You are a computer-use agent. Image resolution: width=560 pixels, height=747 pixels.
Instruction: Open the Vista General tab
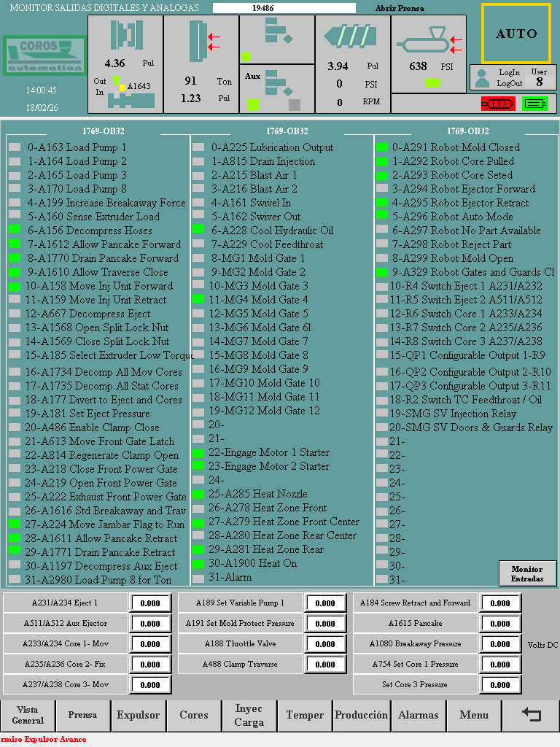pyautogui.click(x=28, y=715)
